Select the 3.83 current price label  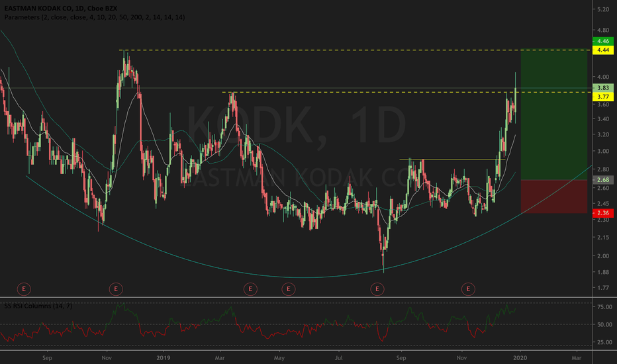coord(603,88)
